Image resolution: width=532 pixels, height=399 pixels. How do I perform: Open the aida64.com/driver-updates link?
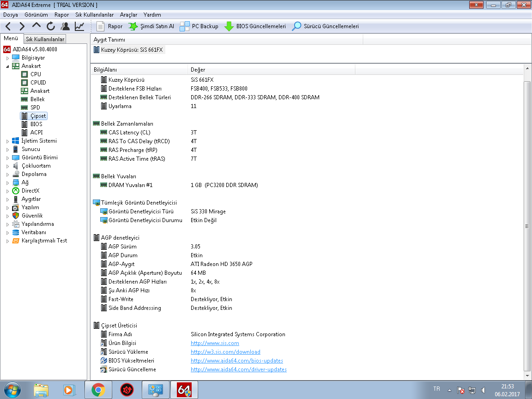point(238,369)
